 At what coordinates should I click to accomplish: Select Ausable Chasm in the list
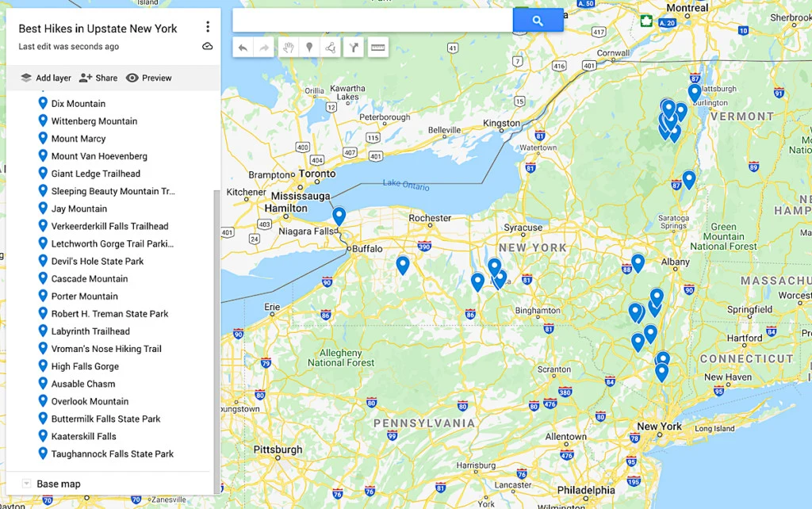(83, 384)
